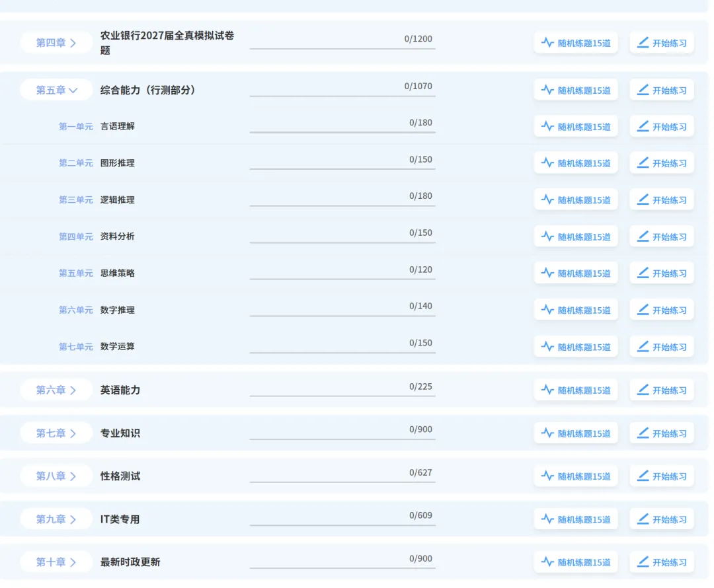This screenshot has width=714, height=588.
Task: Click 随机练题15道 pulse icon for 言语理解
Action: 547,127
